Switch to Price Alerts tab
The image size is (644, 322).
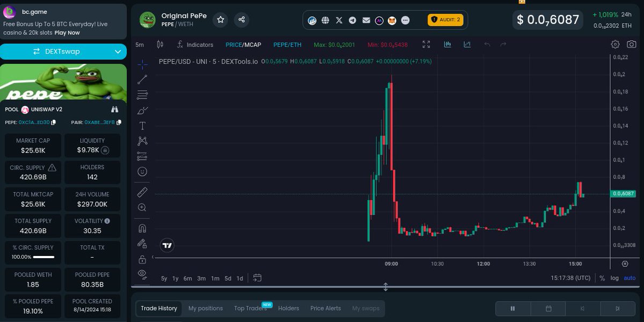click(x=326, y=308)
